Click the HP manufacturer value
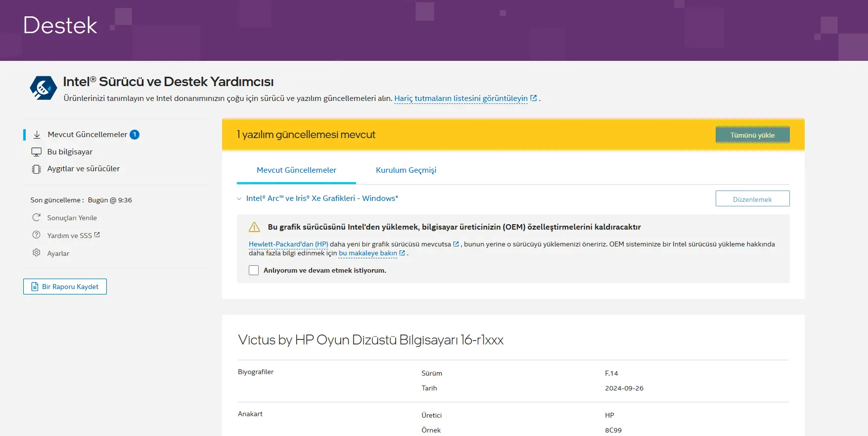Image resolution: width=868 pixels, height=436 pixels. (x=609, y=415)
